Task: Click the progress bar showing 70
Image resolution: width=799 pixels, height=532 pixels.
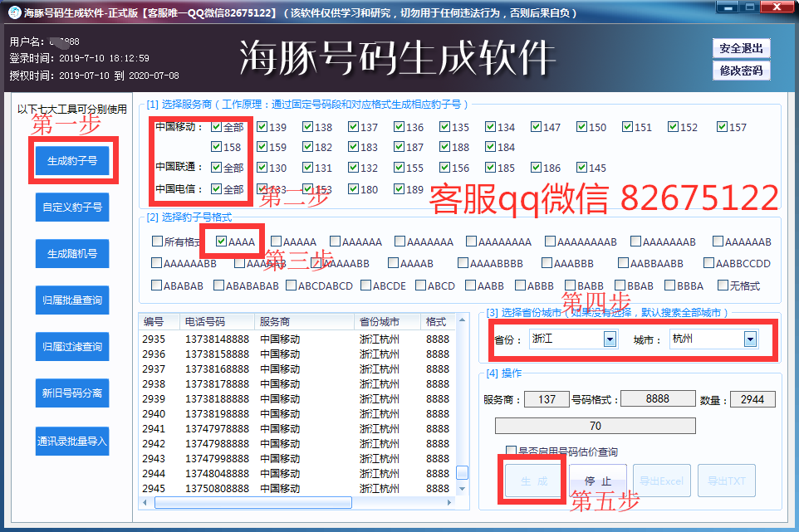Action: pos(596,426)
